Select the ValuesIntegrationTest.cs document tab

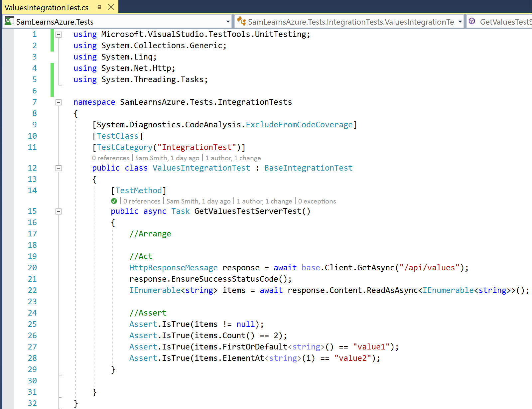pos(47,7)
